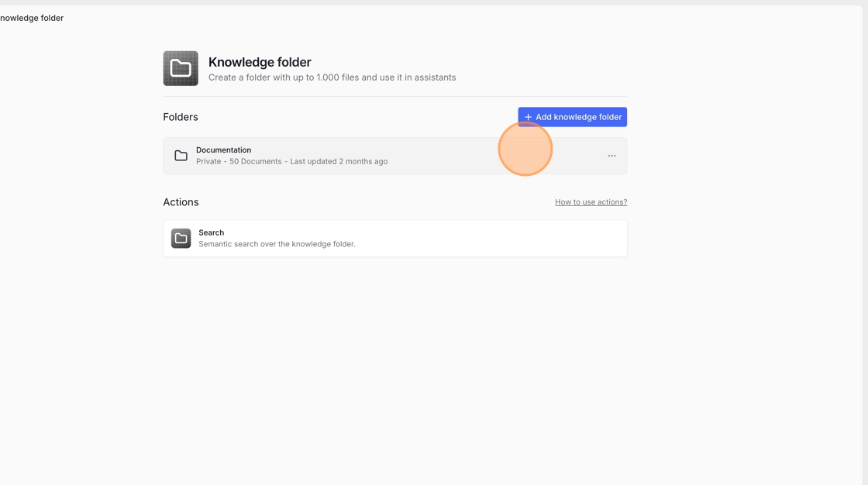868x485 pixels.
Task: Click the 'Knowledge folder' page title
Action: [260, 62]
